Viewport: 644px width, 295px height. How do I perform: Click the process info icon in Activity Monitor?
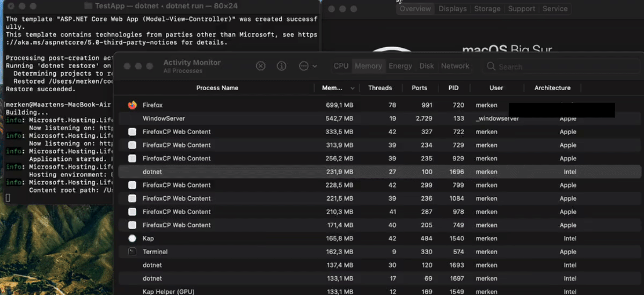[x=281, y=66]
